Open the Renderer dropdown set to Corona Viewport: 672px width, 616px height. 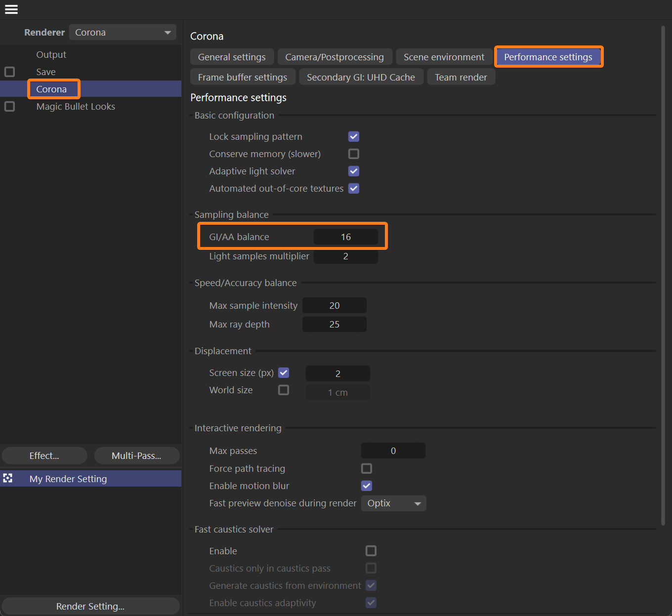pos(123,32)
